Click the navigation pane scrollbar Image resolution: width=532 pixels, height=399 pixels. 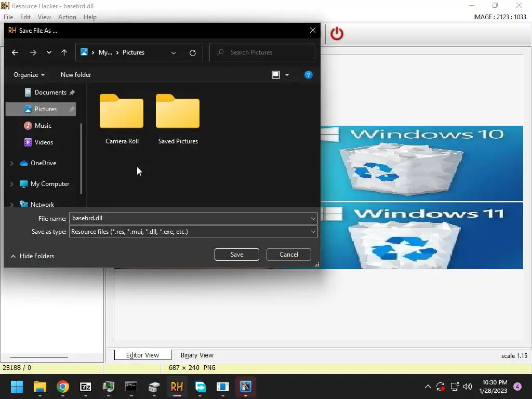pos(81,159)
